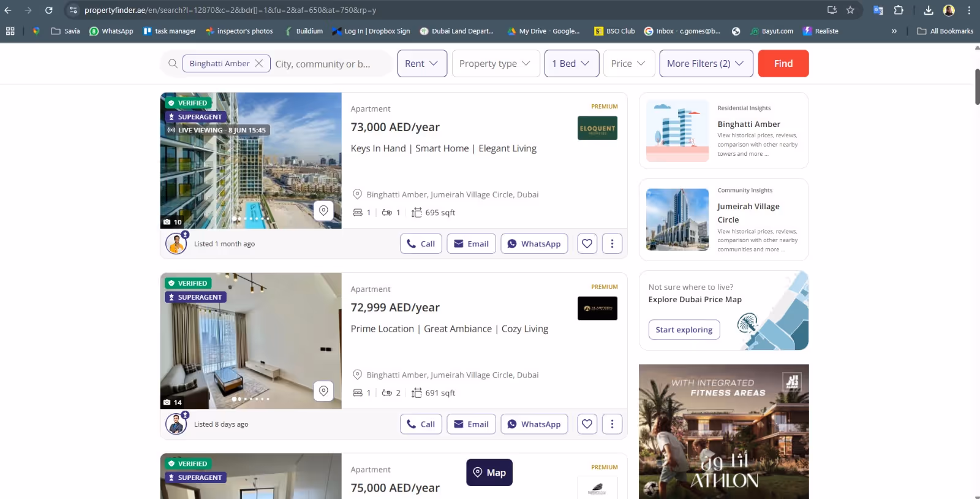Image resolution: width=980 pixels, height=499 pixels.
Task: Email agent for 73,000 AED listing
Action: (x=471, y=243)
